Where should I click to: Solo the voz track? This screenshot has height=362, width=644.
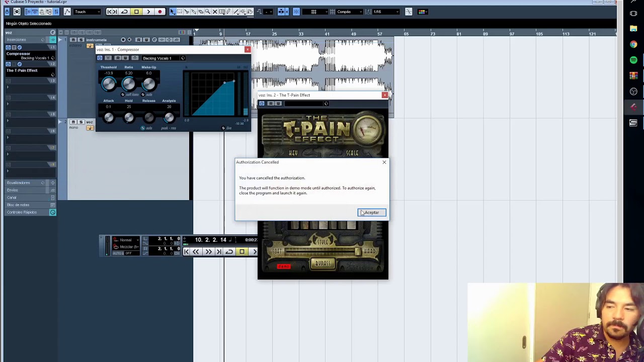(x=80, y=122)
